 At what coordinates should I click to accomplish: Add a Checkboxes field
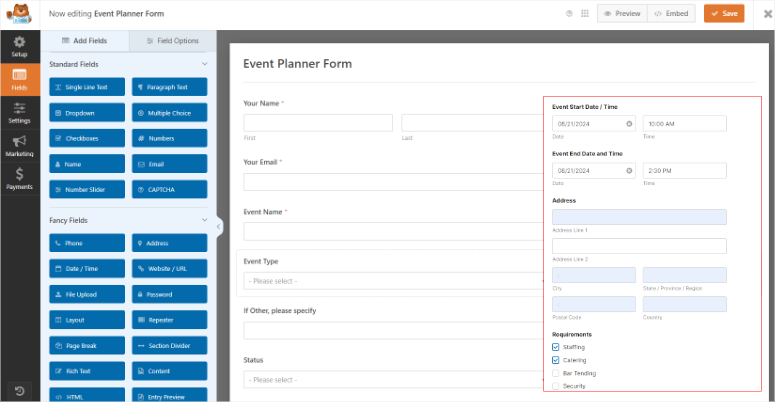[x=87, y=138]
